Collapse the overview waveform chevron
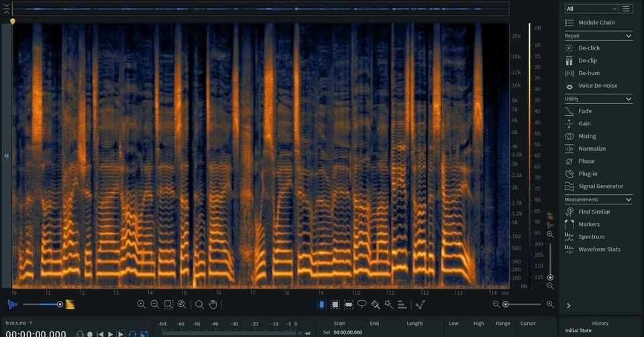This screenshot has height=337, width=644. pyautogui.click(x=6, y=9)
